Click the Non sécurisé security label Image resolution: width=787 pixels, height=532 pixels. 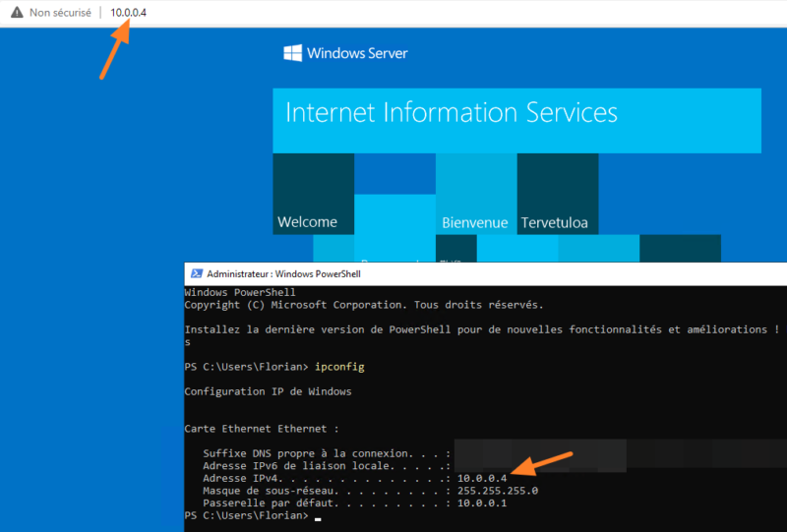click(x=60, y=13)
